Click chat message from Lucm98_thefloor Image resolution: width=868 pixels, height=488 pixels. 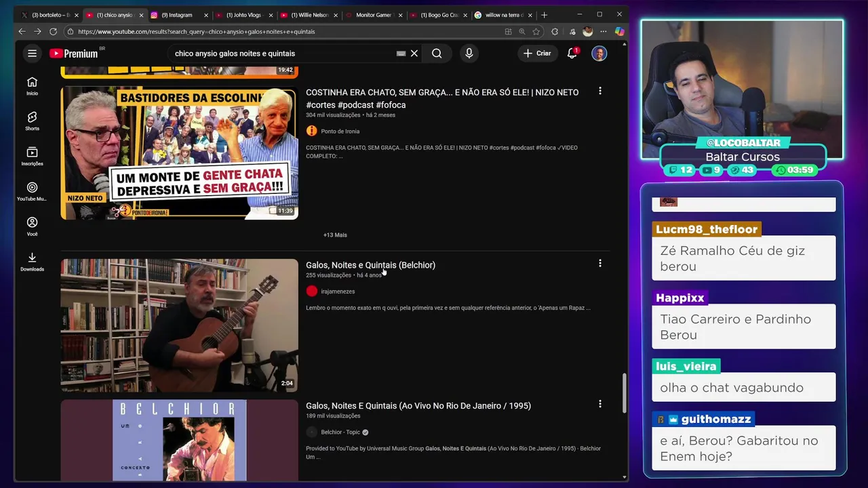pos(744,258)
